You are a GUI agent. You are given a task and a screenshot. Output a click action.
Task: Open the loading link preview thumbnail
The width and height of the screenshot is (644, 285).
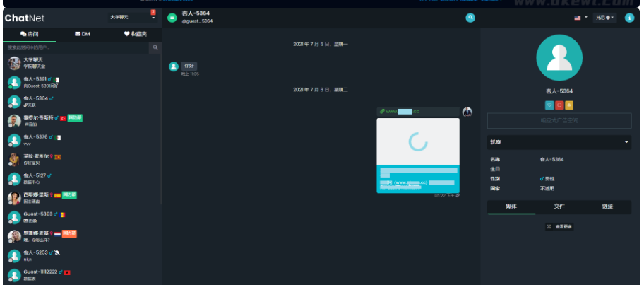tap(418, 141)
